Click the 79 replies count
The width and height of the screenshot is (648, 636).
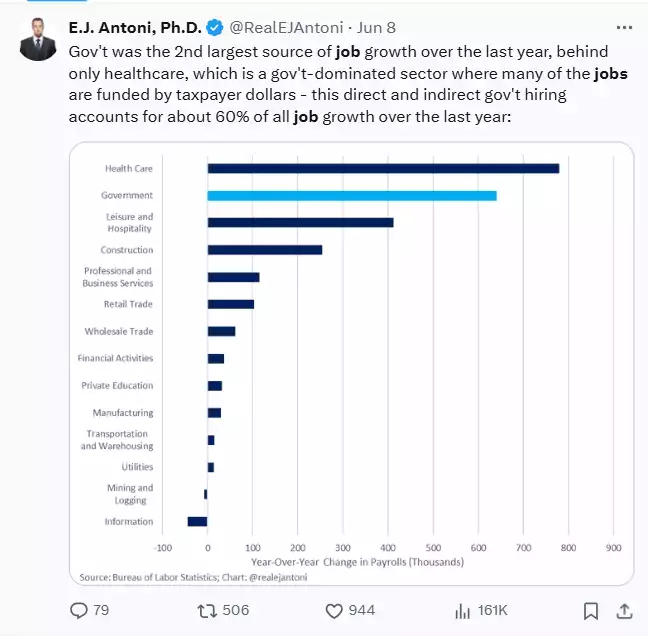[101, 610]
